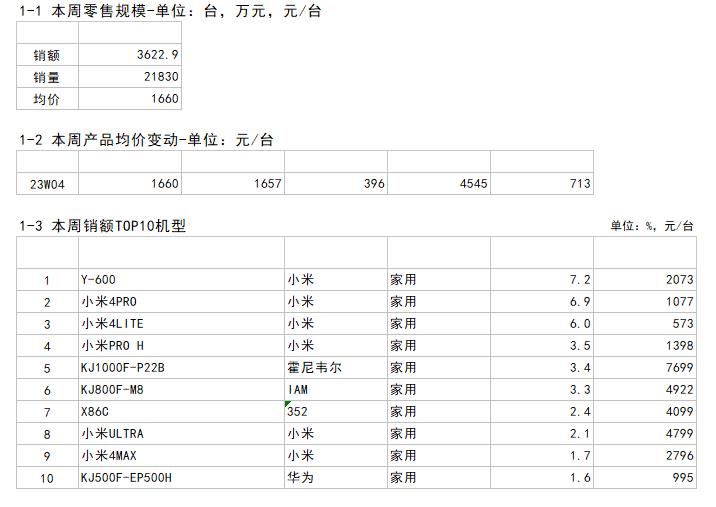The image size is (716, 507).
Task: Select price cell 1398
Action: click(x=645, y=346)
